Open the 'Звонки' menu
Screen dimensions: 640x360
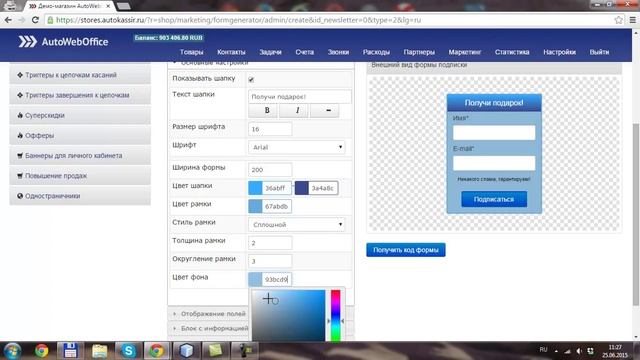(x=338, y=52)
